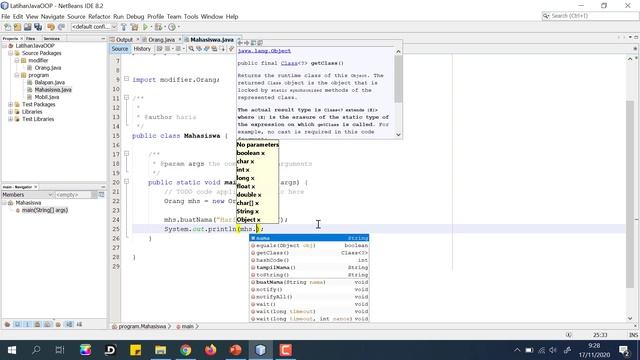
Task: Run the project with green play icon
Action: pos(145,27)
